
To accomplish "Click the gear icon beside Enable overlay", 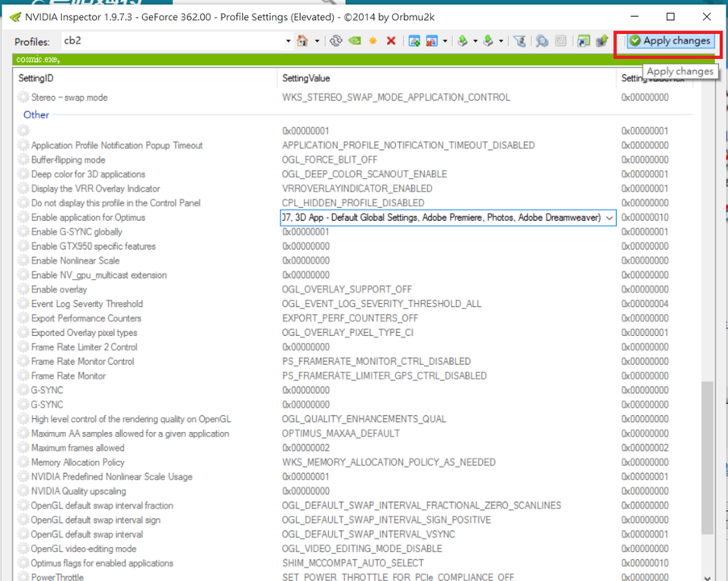I will pyautogui.click(x=23, y=289).
